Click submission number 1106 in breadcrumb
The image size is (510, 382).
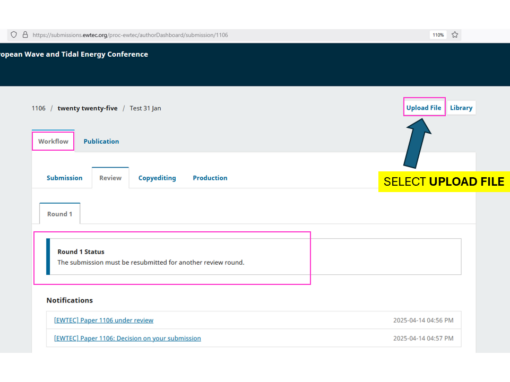point(38,108)
